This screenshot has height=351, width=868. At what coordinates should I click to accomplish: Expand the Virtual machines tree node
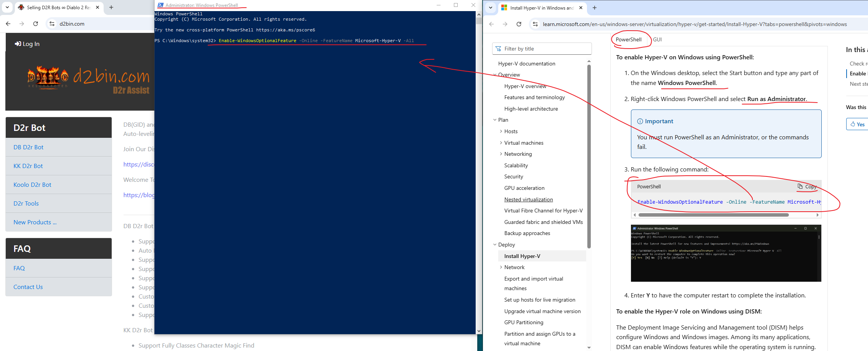[x=501, y=143]
